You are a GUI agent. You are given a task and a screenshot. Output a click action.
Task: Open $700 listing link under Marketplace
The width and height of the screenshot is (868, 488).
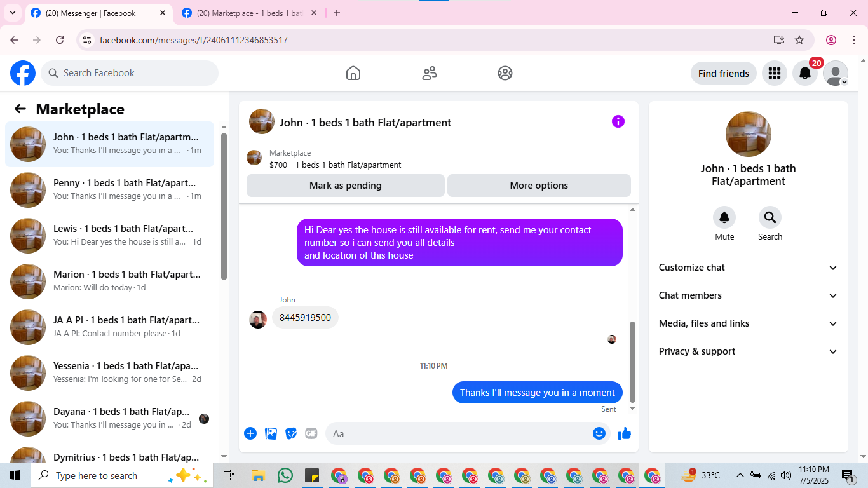click(336, 165)
